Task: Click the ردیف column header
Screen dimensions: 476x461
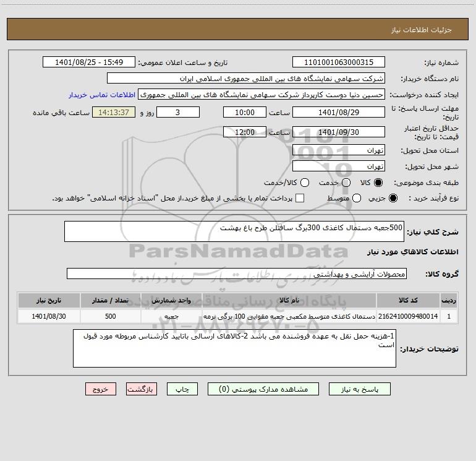Action: [449, 300]
